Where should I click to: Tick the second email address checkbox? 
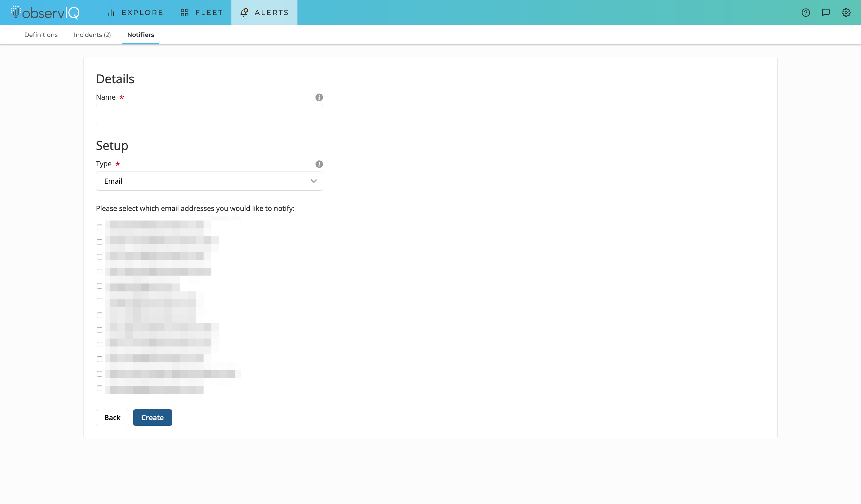[x=99, y=242]
